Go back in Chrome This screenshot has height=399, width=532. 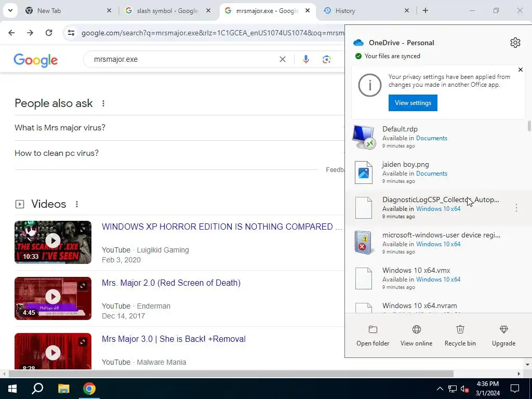click(11, 33)
